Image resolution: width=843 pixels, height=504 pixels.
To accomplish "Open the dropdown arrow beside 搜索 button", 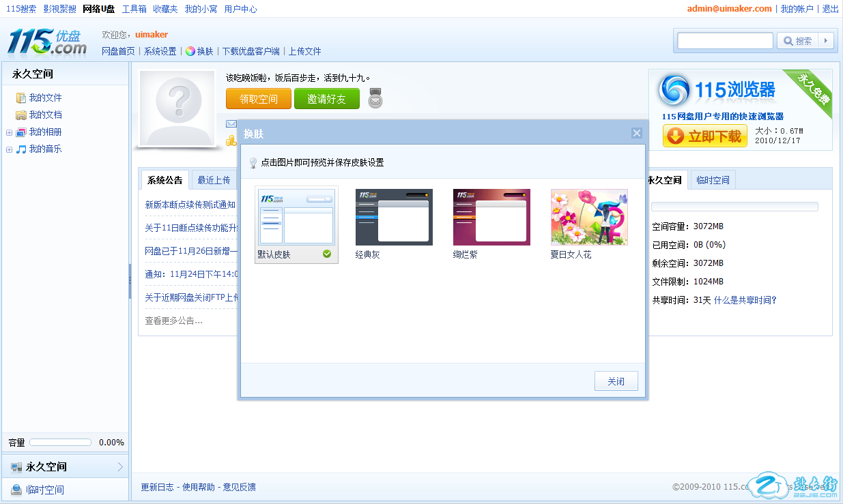I will click(x=826, y=41).
